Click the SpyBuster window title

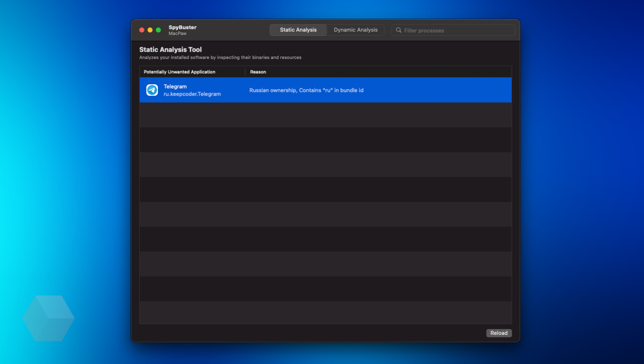pos(182,27)
